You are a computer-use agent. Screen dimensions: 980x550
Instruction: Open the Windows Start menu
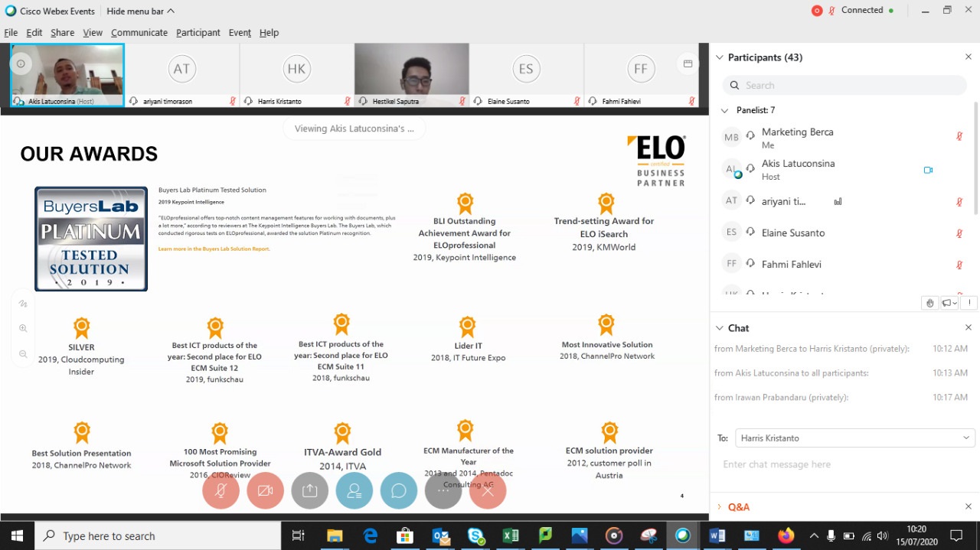pyautogui.click(x=17, y=535)
